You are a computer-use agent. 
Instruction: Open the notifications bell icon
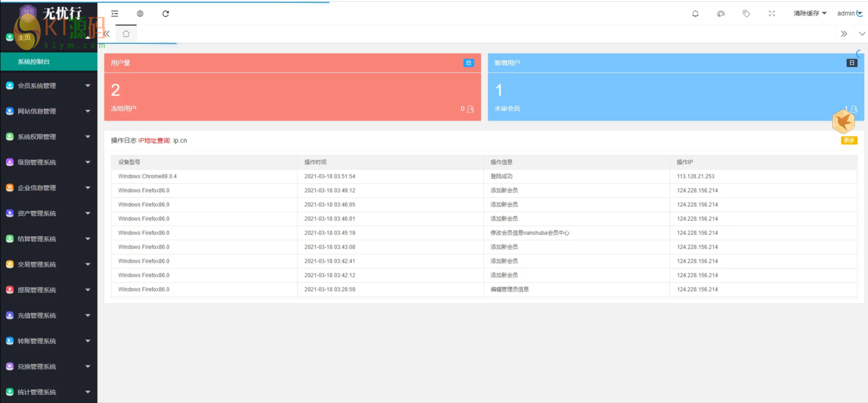click(x=695, y=14)
